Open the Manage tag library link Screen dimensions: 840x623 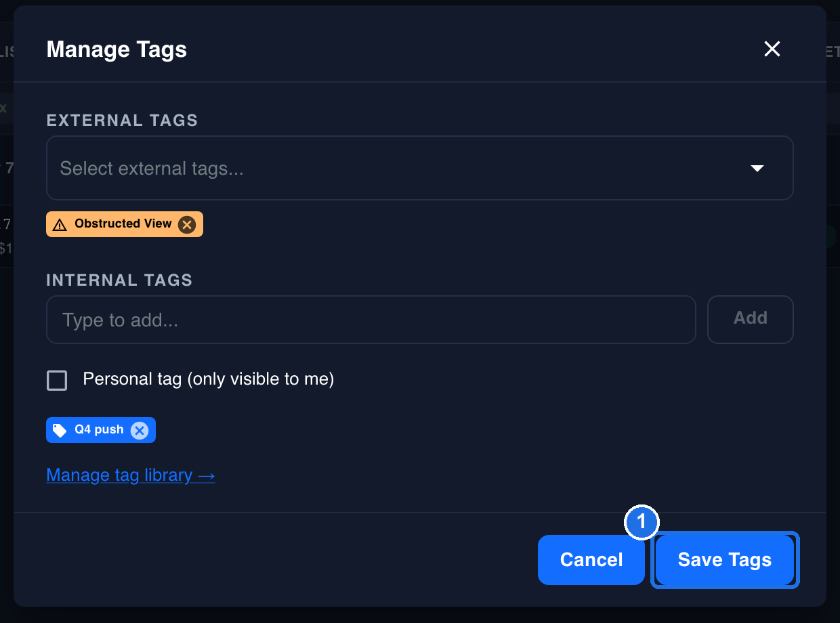131,475
